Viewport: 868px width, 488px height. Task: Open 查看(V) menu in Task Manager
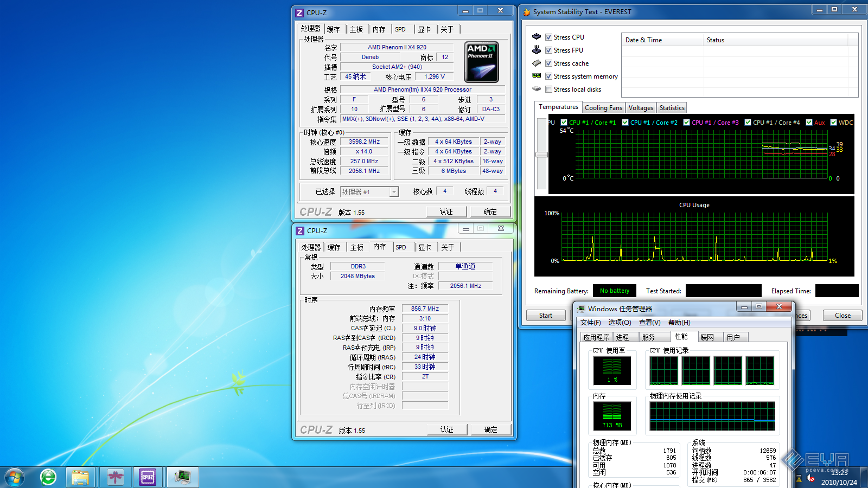[650, 322]
